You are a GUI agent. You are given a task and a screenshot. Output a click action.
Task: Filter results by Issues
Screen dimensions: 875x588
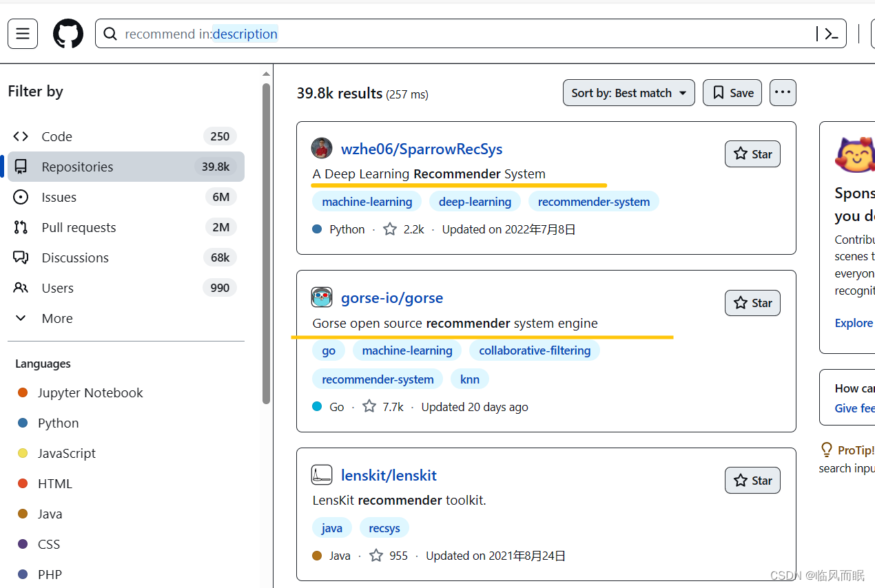(x=125, y=197)
